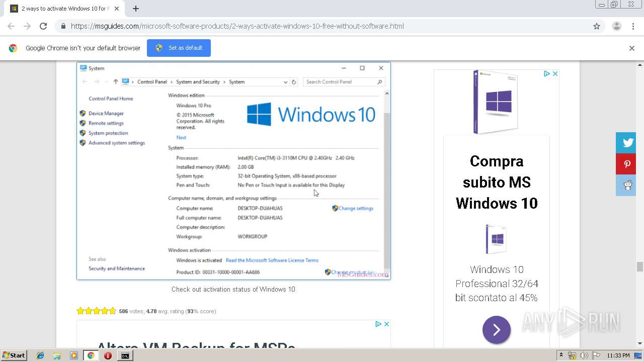Image resolution: width=644 pixels, height=362 pixels.
Task: Click the volume speaker tray icon
Action: [x=584, y=355]
